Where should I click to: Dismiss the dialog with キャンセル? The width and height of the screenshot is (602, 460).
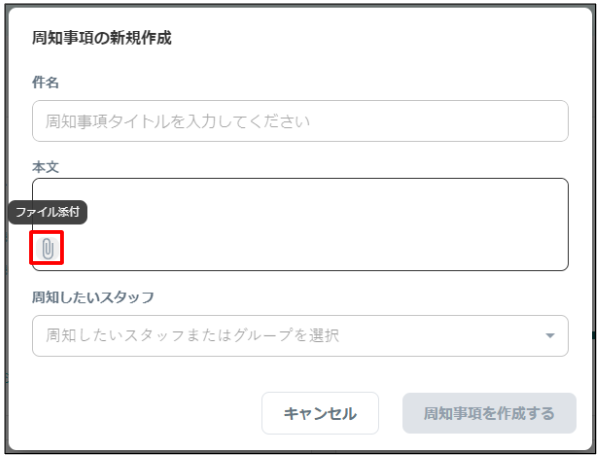[x=320, y=413]
